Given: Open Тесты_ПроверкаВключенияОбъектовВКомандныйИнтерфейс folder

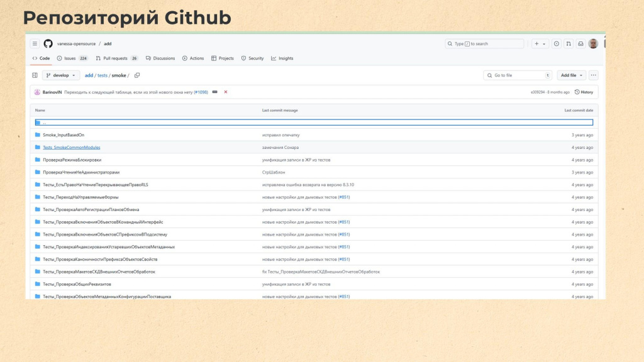Looking at the screenshot, I should tap(103, 222).
